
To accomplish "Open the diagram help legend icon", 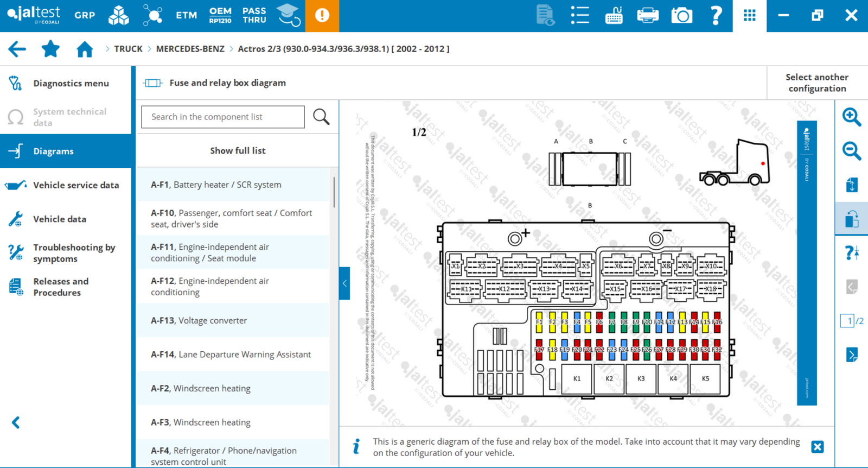I will [x=851, y=252].
